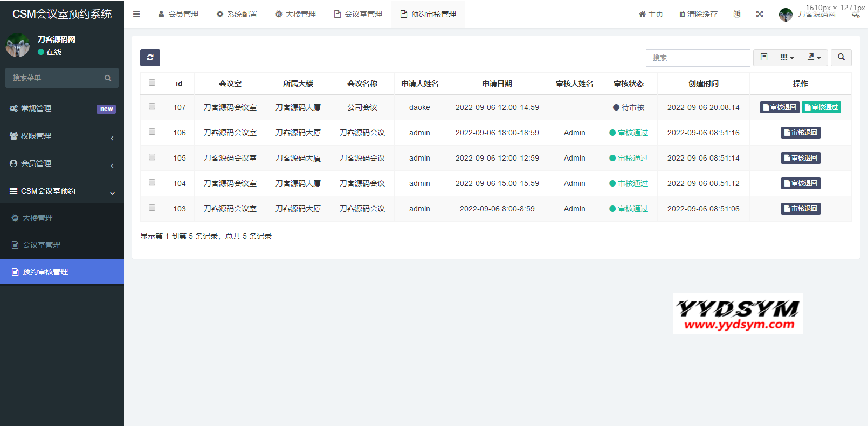Click the table 搜索 input field
This screenshot has width=868, height=426.
click(698, 58)
